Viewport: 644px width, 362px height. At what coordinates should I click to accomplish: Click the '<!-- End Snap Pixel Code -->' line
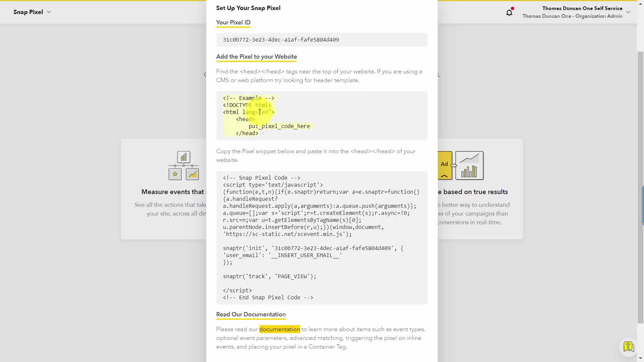click(x=268, y=297)
